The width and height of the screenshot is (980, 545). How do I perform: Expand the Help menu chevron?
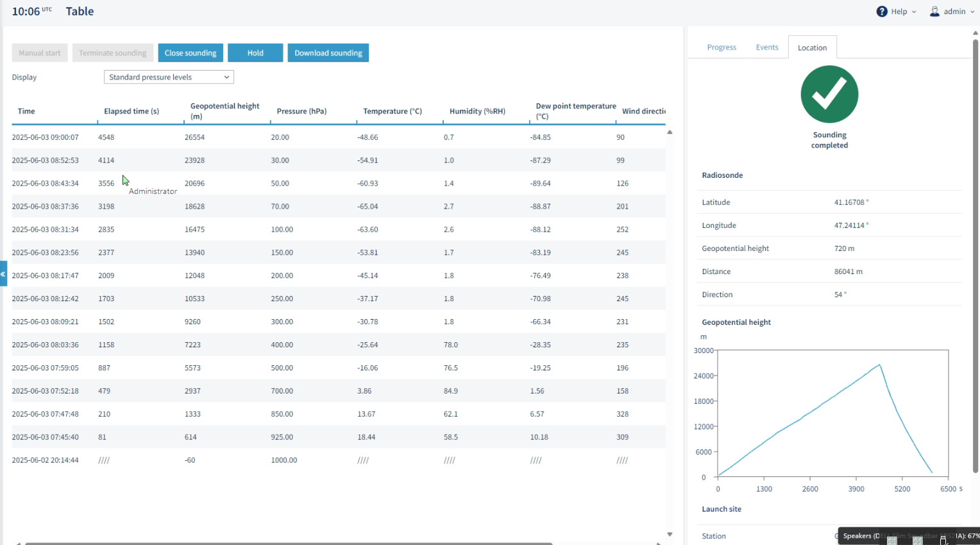(914, 12)
